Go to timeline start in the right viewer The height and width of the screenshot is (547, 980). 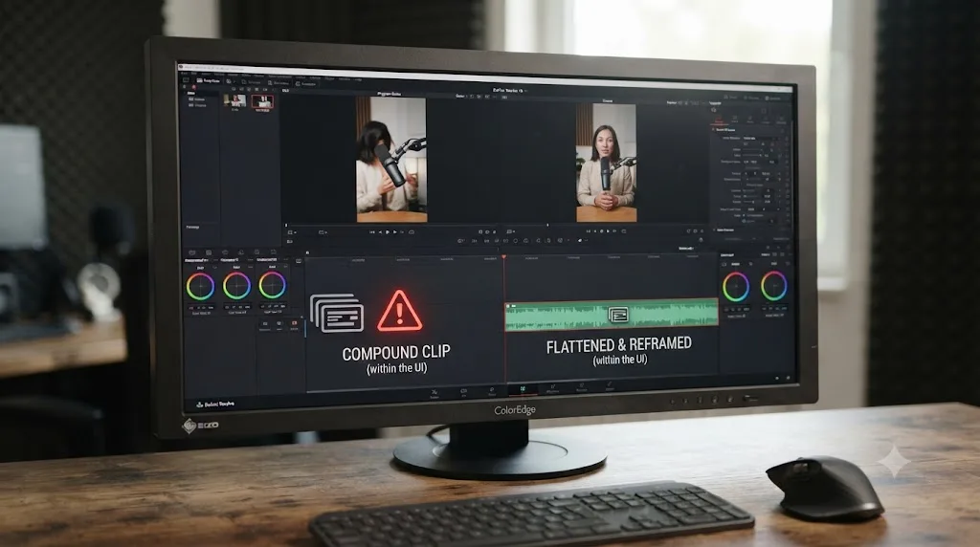(589, 231)
